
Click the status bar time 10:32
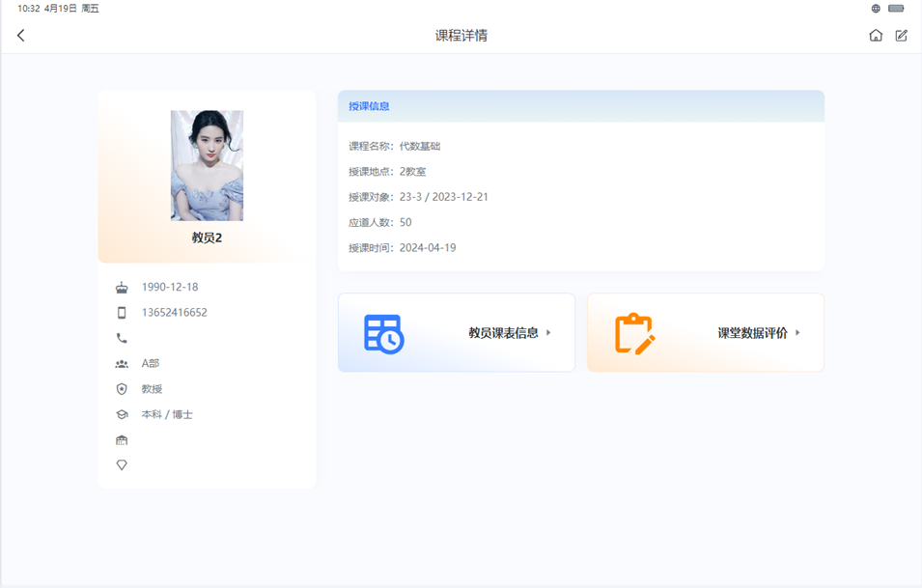pos(29,9)
